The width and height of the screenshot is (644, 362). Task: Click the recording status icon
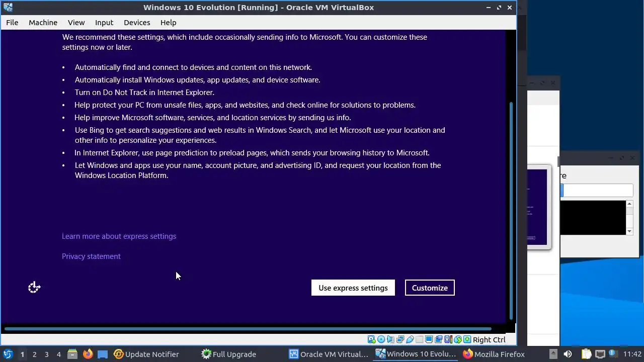click(438, 339)
